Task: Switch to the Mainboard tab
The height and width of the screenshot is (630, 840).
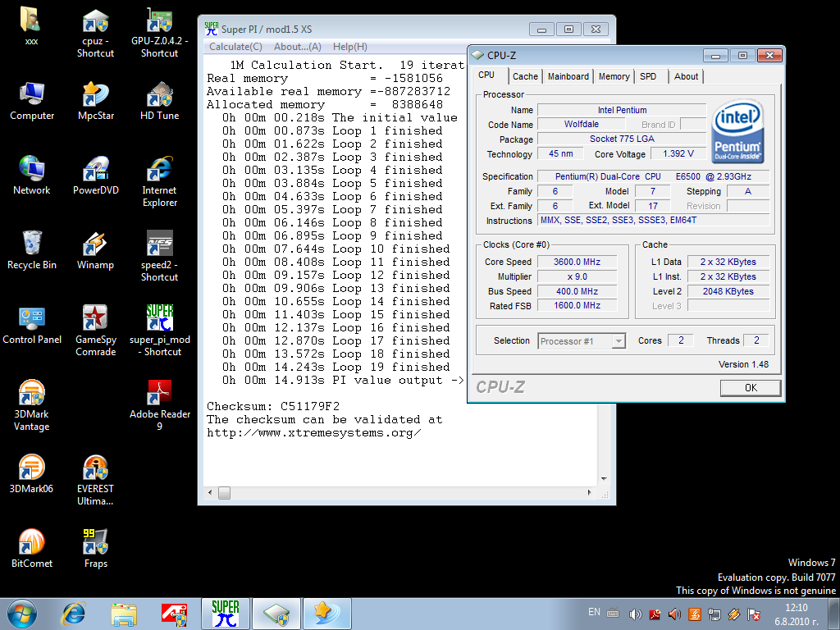Action: click(568, 76)
